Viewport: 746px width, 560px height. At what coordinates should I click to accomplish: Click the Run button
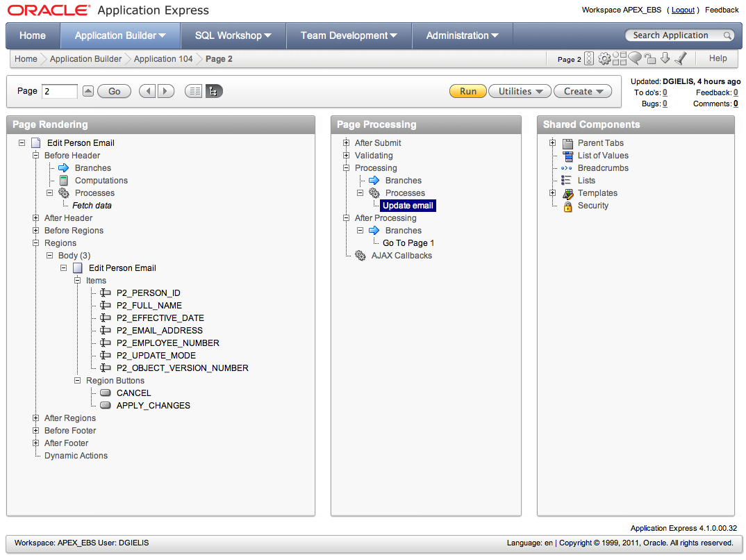[x=467, y=91]
